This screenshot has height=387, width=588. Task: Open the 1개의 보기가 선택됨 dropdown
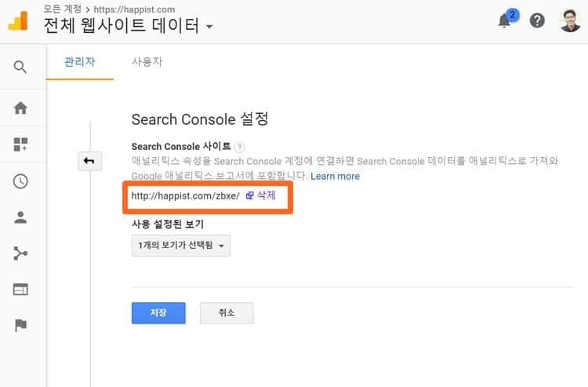(x=181, y=246)
